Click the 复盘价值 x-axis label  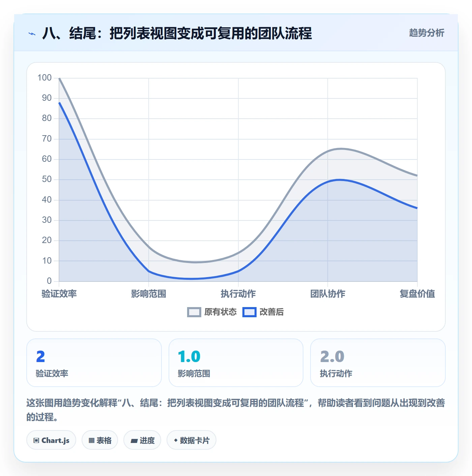(417, 294)
